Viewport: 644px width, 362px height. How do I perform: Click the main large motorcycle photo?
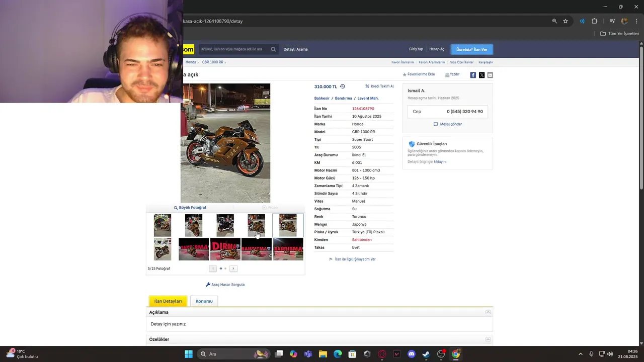point(225,143)
